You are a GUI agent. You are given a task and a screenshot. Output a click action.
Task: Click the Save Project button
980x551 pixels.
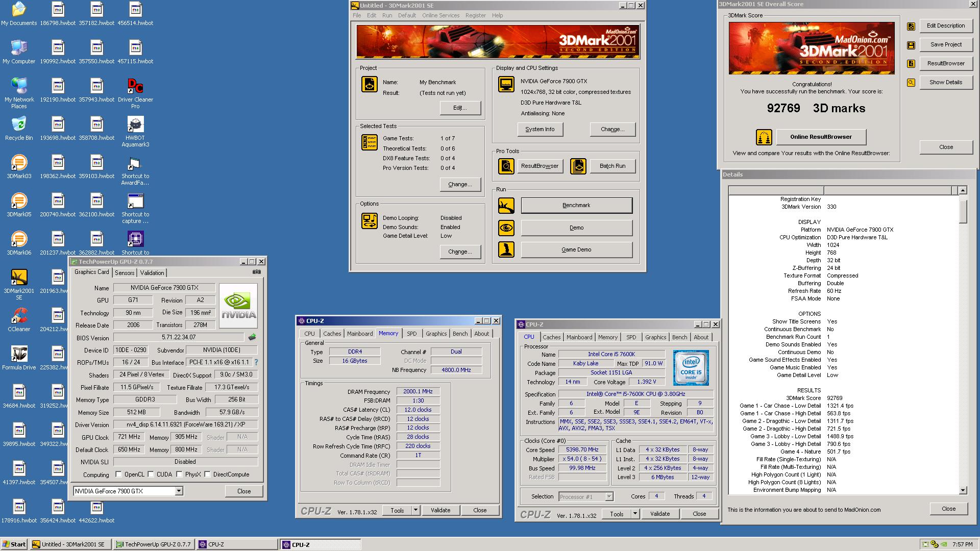945,44
